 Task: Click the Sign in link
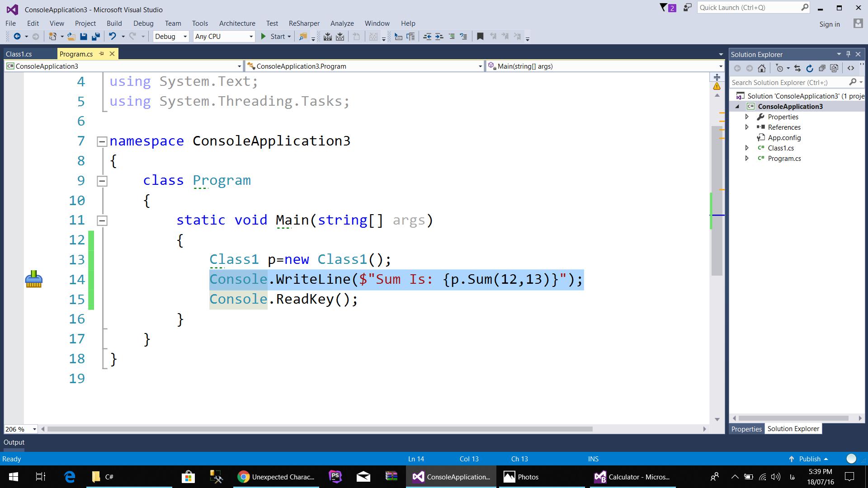point(830,24)
